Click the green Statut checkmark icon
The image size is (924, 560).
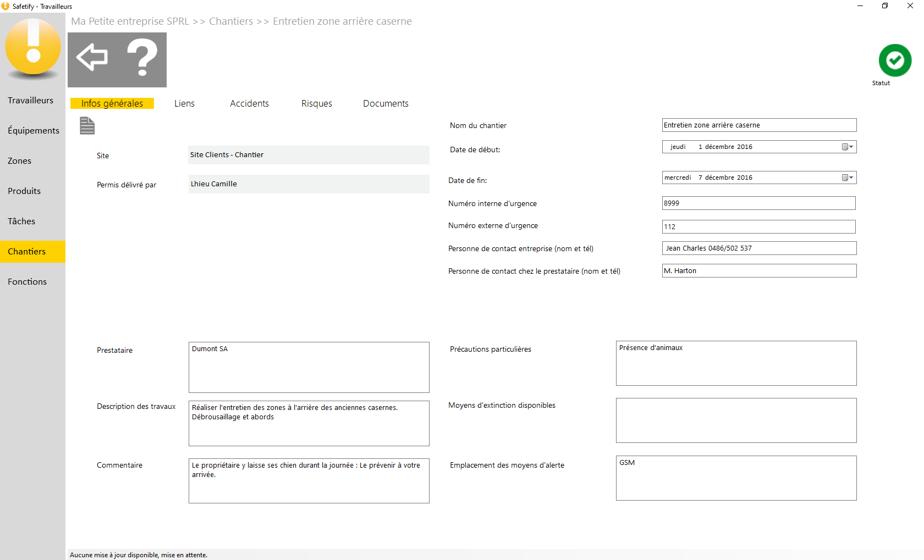[895, 60]
